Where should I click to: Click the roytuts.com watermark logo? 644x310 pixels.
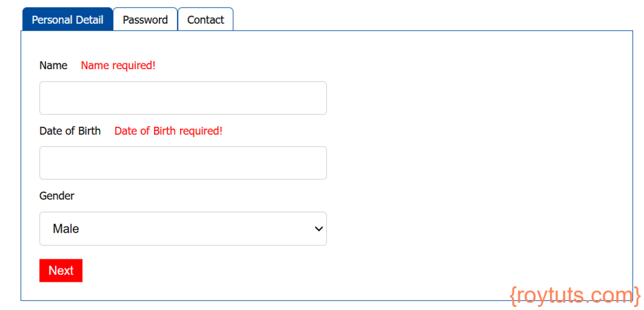click(x=575, y=295)
